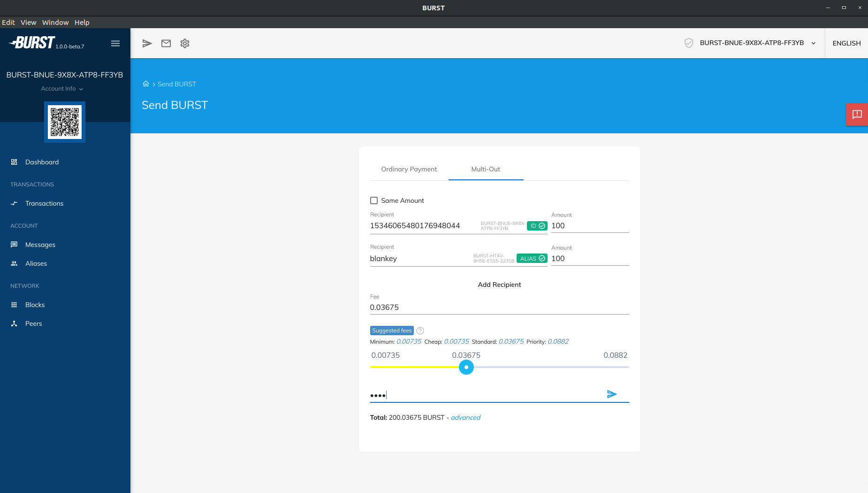Open the ENGLISH language selector

pos(846,43)
